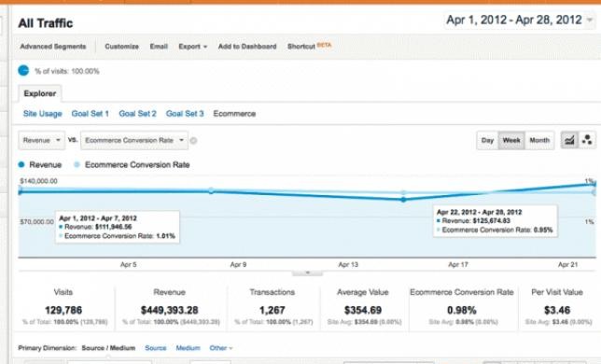This screenshot has height=364, width=601.
Task: Switch to the line chart view icon
Action: click(569, 140)
